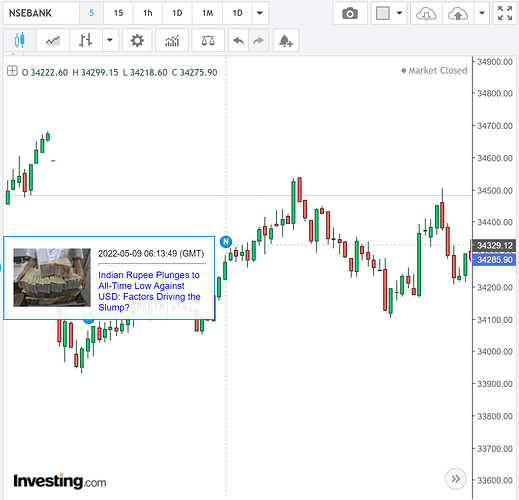This screenshot has width=519, height=500.
Task: Select the bars chart style icon
Action: pyautogui.click(x=86, y=41)
